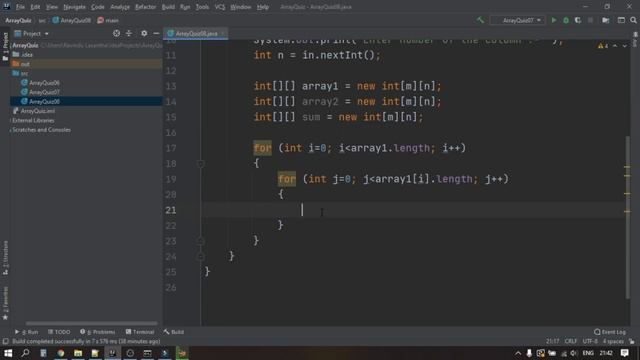This screenshot has height=360, width=640.
Task: Open Chrome from the taskbar
Action: tap(61, 353)
